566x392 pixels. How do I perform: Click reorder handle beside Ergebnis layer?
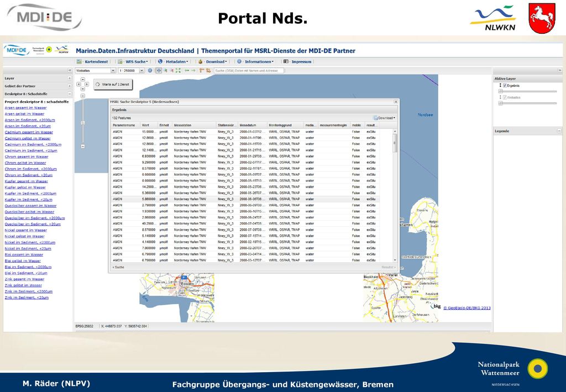500,85
